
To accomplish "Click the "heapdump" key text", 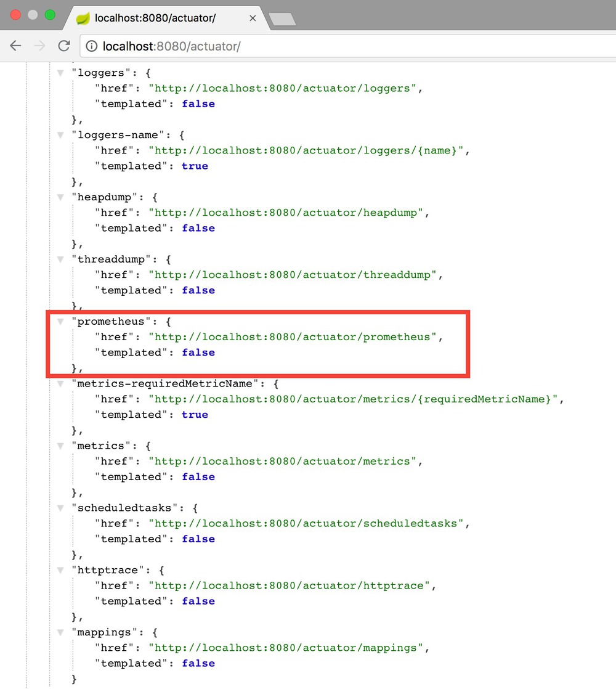I will [x=105, y=197].
